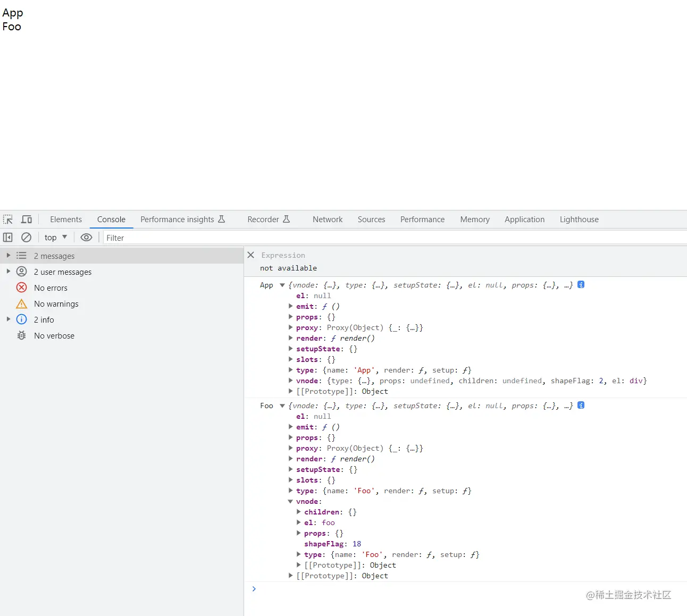The image size is (687, 616).
Task: Activate the inspect element picker icon
Action: 8,220
